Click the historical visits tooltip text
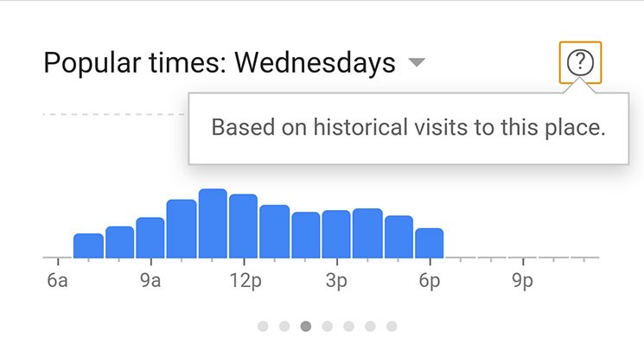The width and height of the screenshot is (644, 363). [x=408, y=127]
